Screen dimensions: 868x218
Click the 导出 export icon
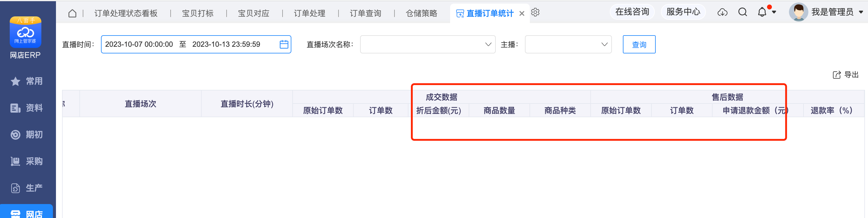point(837,75)
